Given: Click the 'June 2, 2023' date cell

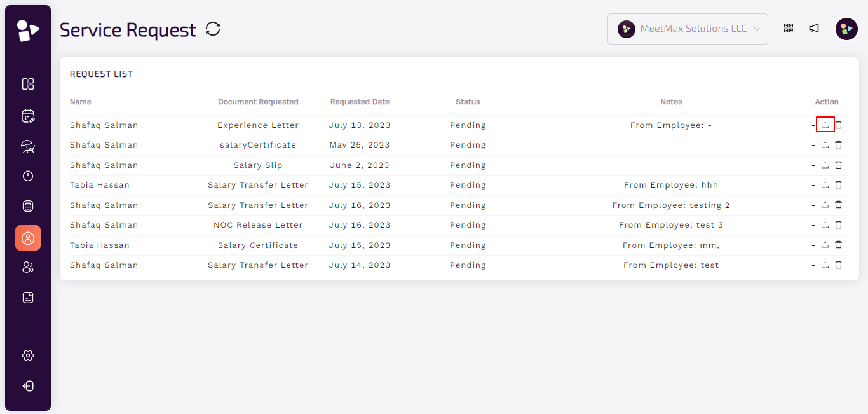Looking at the screenshot, I should point(360,165).
